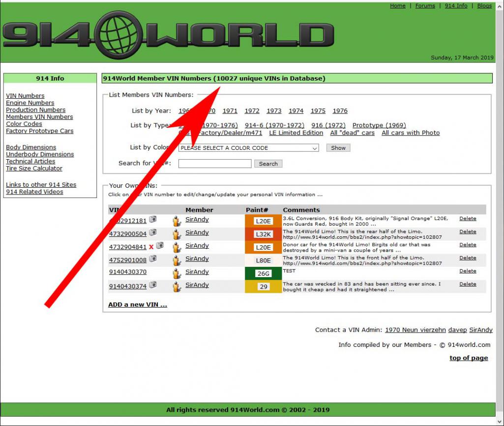List VINs by type 916 (1972)
Viewport: 504px width, 426px height.
coord(328,125)
